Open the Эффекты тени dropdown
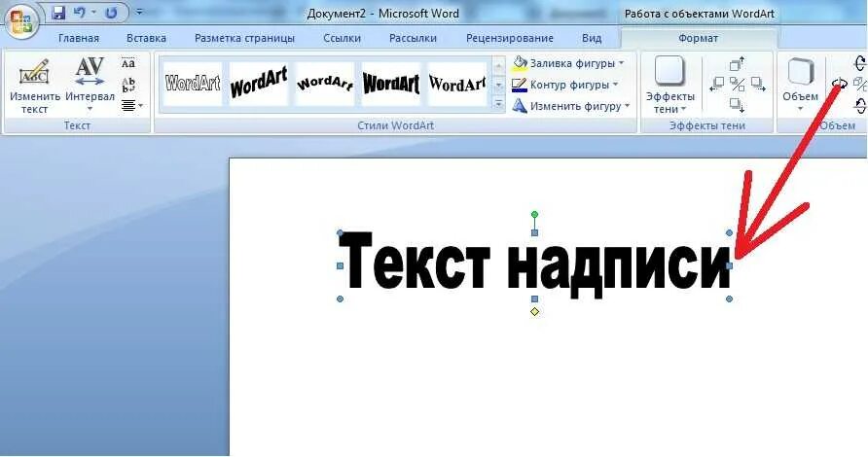Screen dimensions: 868x457 point(669,86)
